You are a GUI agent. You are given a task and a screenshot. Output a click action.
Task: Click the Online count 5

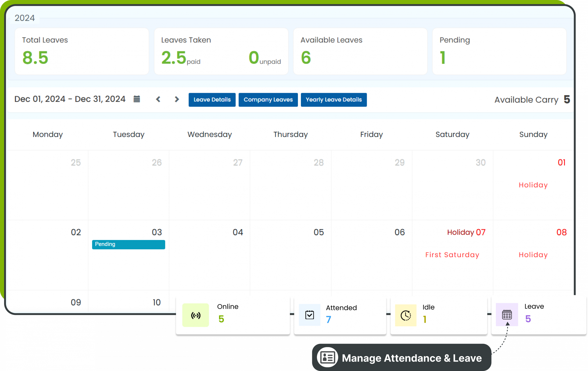click(x=221, y=319)
